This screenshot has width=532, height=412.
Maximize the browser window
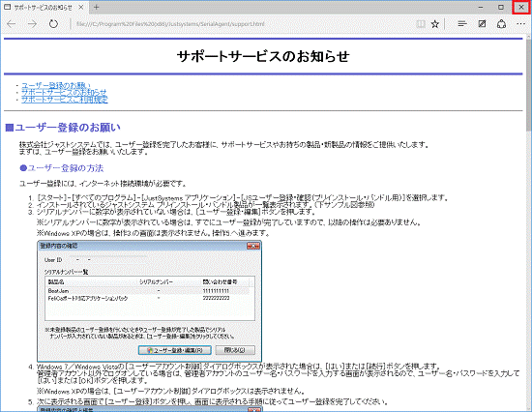pyautogui.click(x=501, y=7)
